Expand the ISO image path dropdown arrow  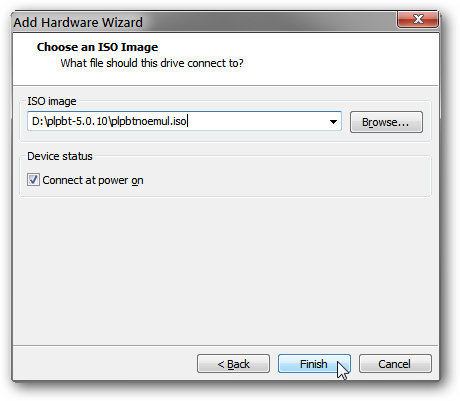click(333, 121)
